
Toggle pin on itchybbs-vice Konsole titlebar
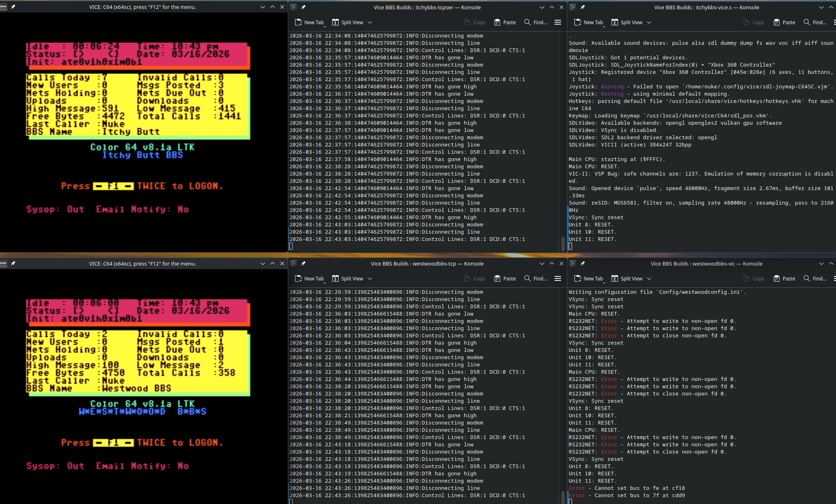point(582,7)
